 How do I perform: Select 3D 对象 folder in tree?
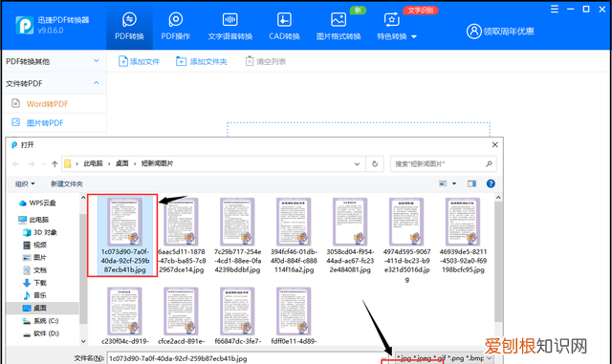40,232
